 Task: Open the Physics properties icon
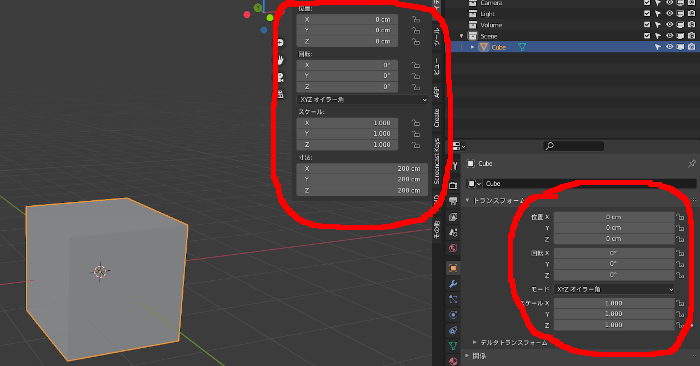point(453,315)
